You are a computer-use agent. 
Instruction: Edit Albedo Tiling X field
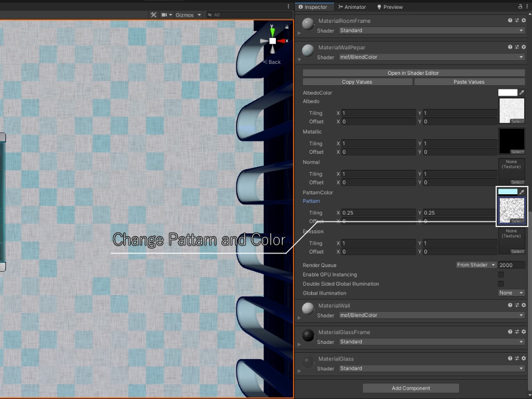(x=379, y=113)
